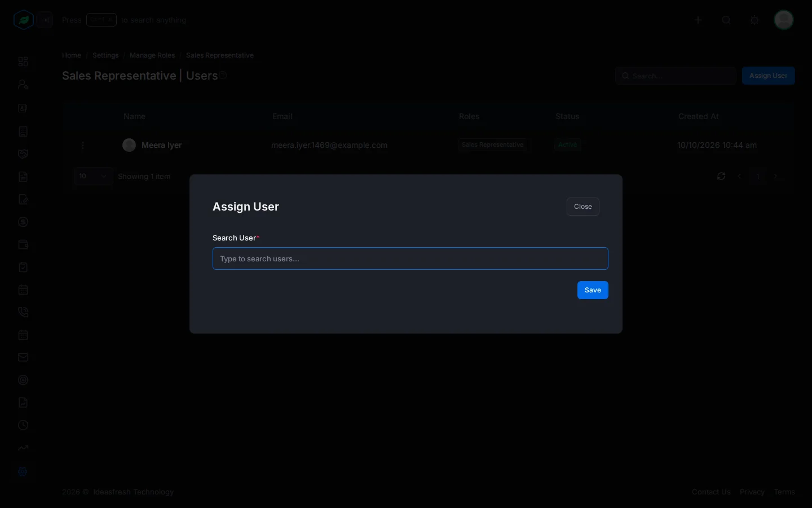Close the Assign User dialog
The height and width of the screenshot is (508, 812).
(x=583, y=207)
